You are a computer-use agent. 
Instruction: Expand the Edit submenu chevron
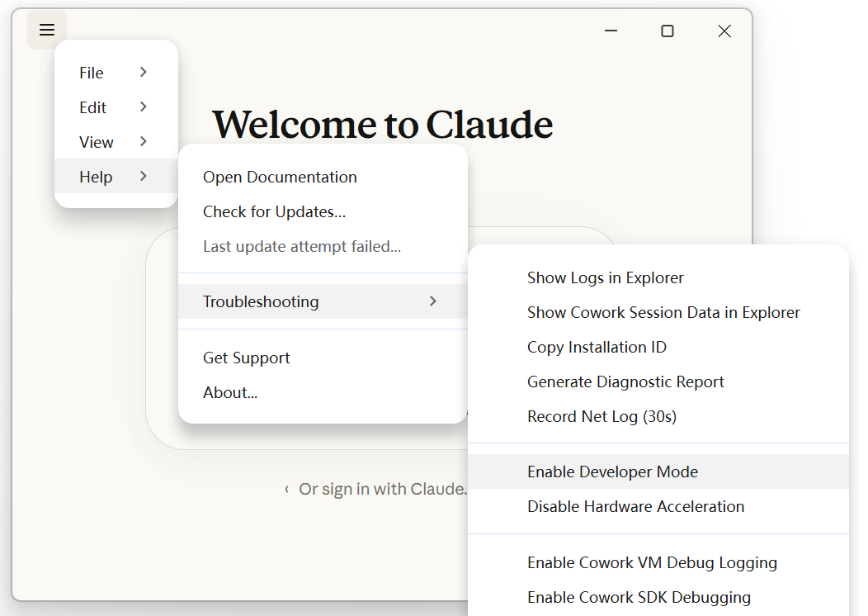(x=144, y=107)
